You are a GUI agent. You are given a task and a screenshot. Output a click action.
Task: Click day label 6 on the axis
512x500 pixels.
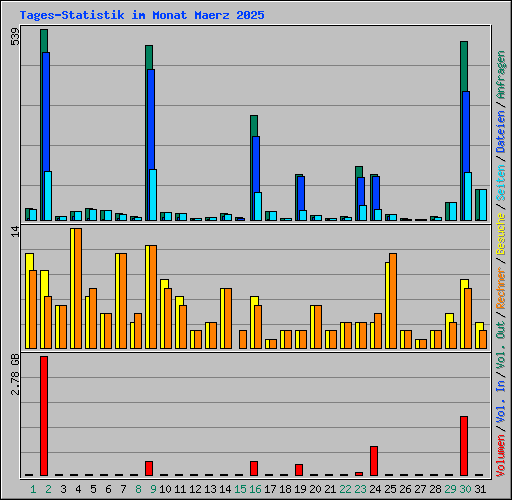(108, 489)
